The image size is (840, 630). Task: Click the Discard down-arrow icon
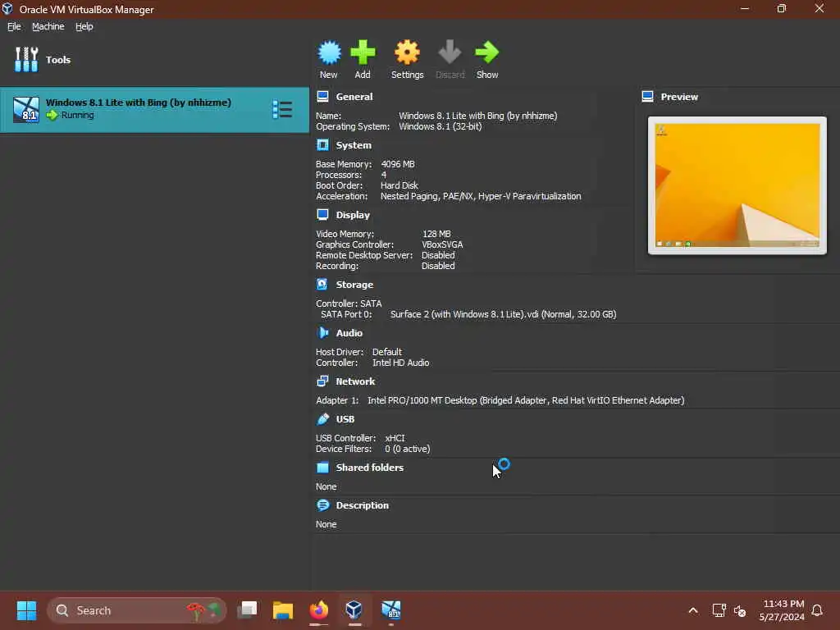click(x=450, y=52)
